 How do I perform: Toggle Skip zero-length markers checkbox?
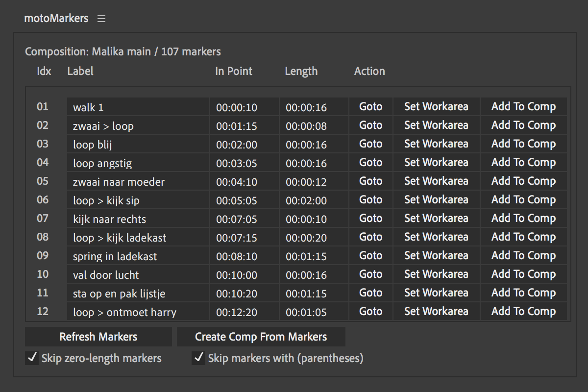32,358
